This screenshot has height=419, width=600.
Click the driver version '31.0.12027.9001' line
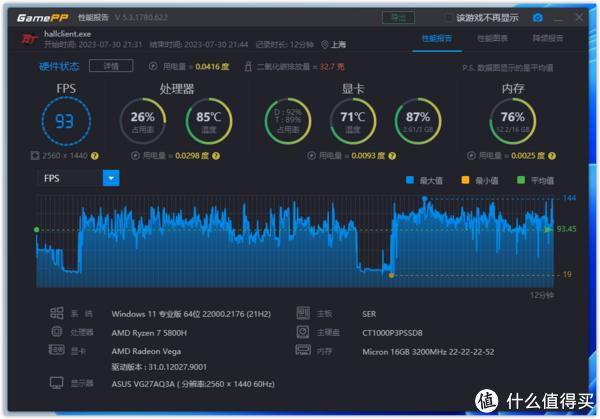pos(159,367)
